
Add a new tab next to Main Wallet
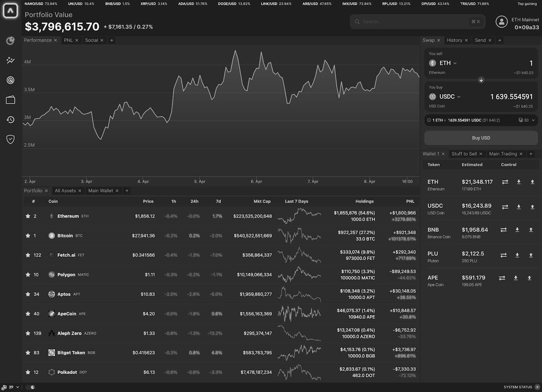127,191
